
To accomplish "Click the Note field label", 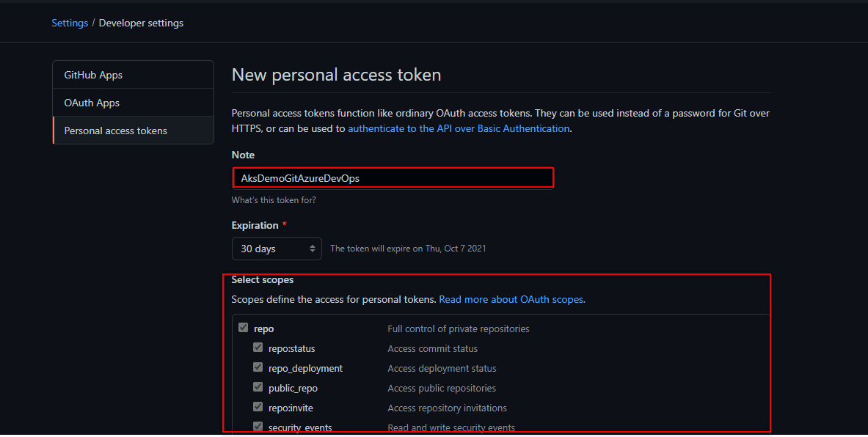I will [x=243, y=155].
